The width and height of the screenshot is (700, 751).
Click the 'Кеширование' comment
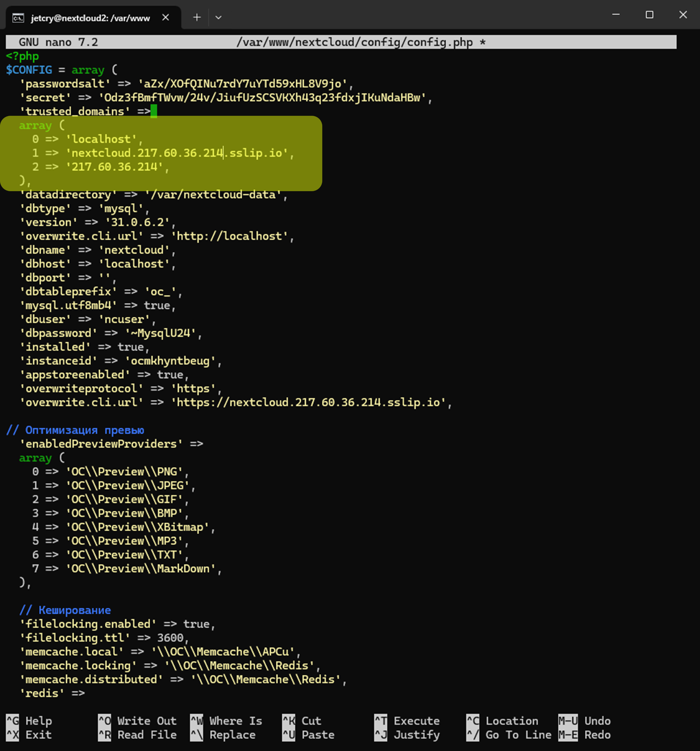coord(65,610)
